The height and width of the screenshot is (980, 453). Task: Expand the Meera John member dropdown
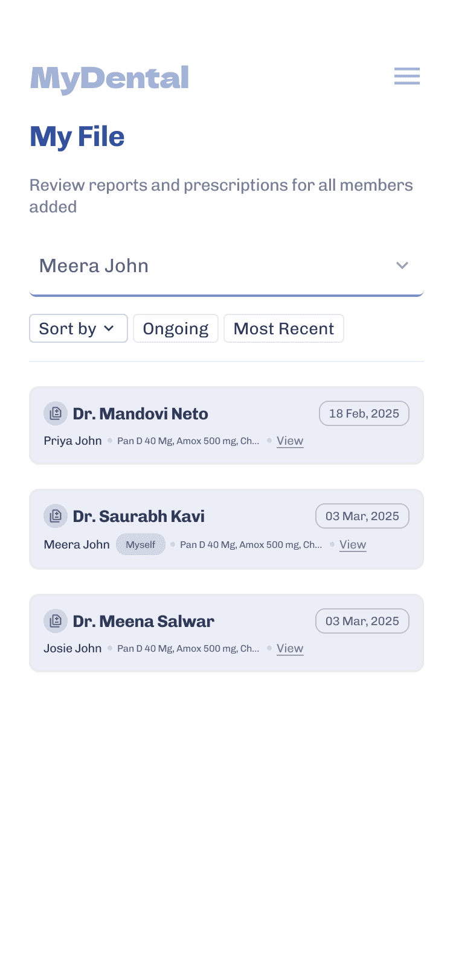coord(226,266)
